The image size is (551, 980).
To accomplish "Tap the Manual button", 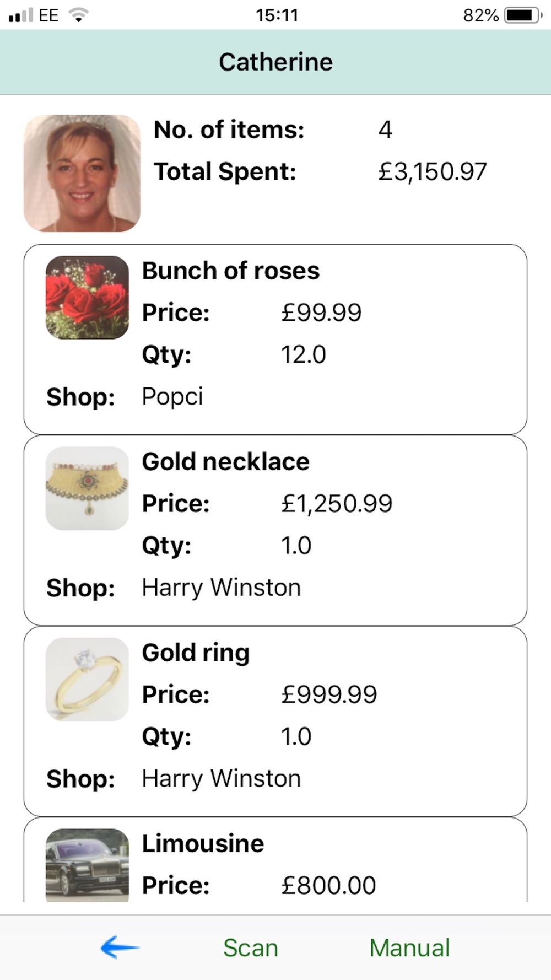I will point(409,948).
